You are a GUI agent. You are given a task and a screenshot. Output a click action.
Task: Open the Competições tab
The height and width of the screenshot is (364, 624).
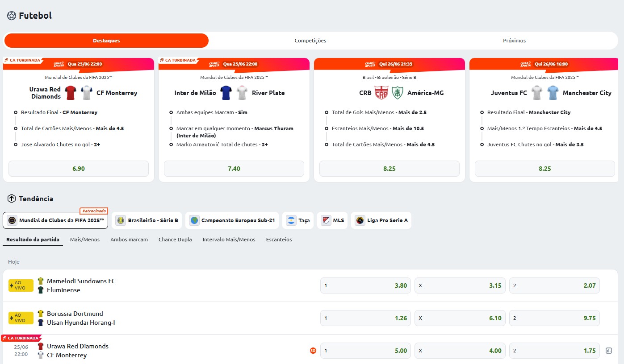click(x=310, y=41)
